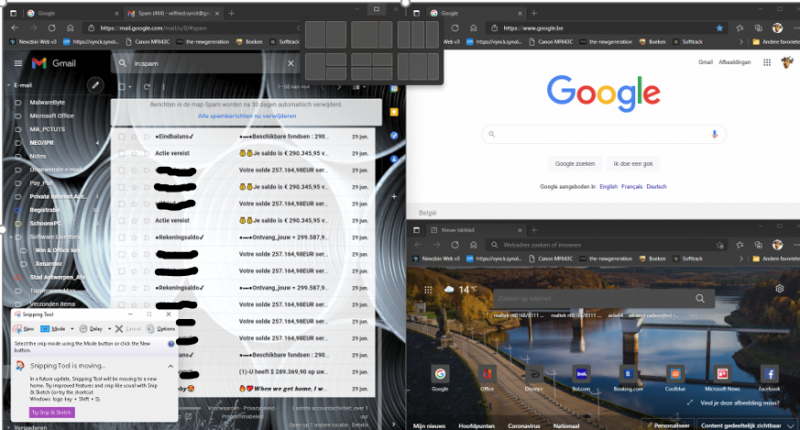Screen dimensions: 800x430
Task: Open the Google apps grid icon
Action: (765, 62)
